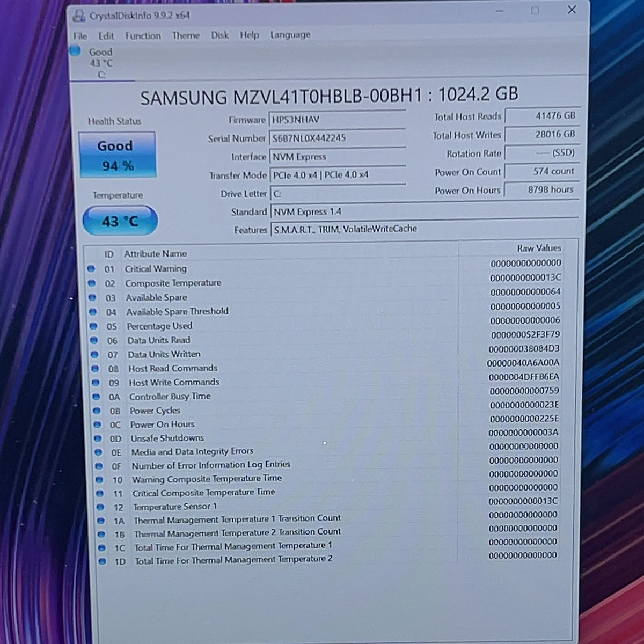Click the Serial Number field
Screen dimensions: 644x644
tap(338, 138)
